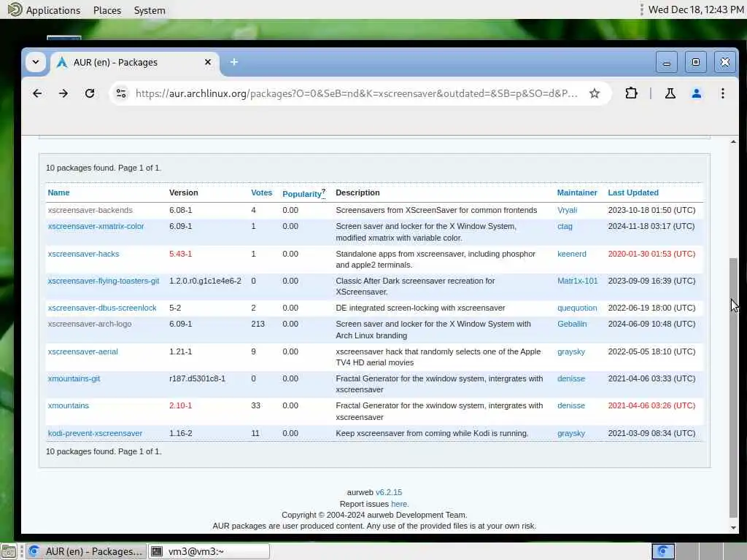Go forward to the next page
Image resolution: width=747 pixels, height=560 pixels.
pyautogui.click(x=63, y=93)
